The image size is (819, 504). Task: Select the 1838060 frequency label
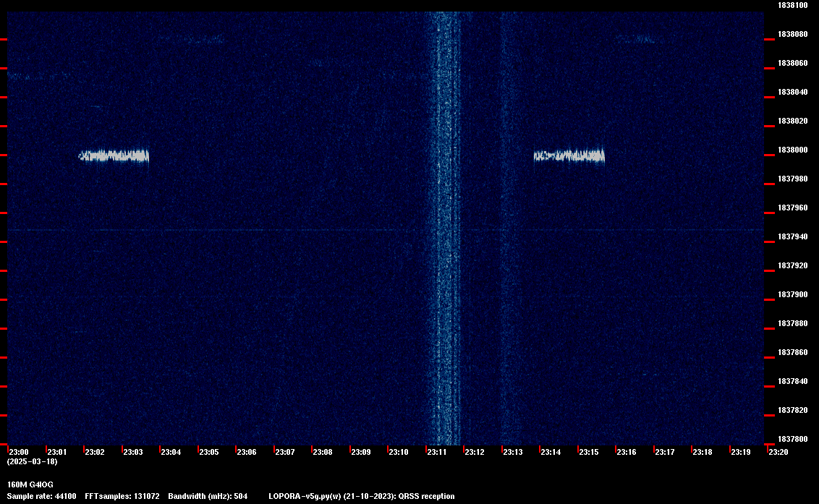792,63
